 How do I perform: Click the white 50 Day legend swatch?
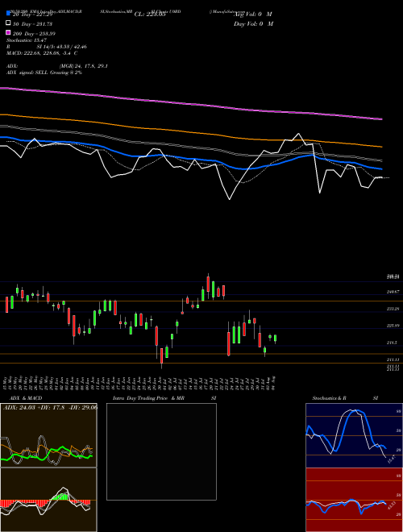tap(9, 23)
